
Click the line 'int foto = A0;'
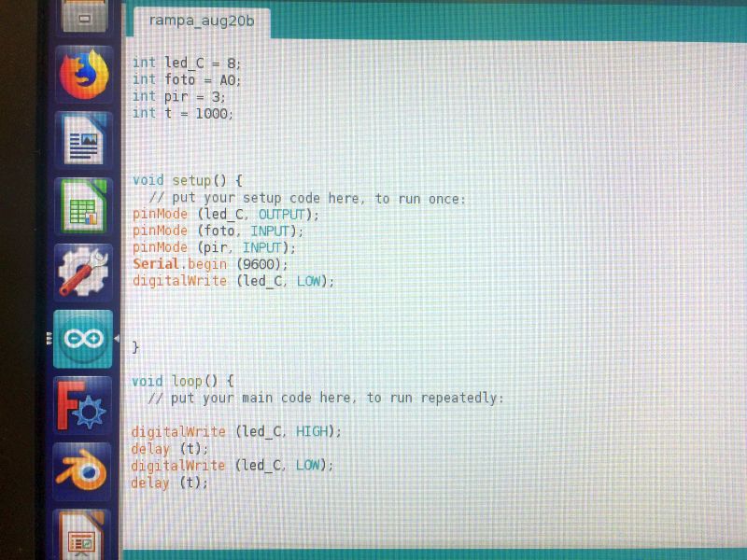coord(186,79)
